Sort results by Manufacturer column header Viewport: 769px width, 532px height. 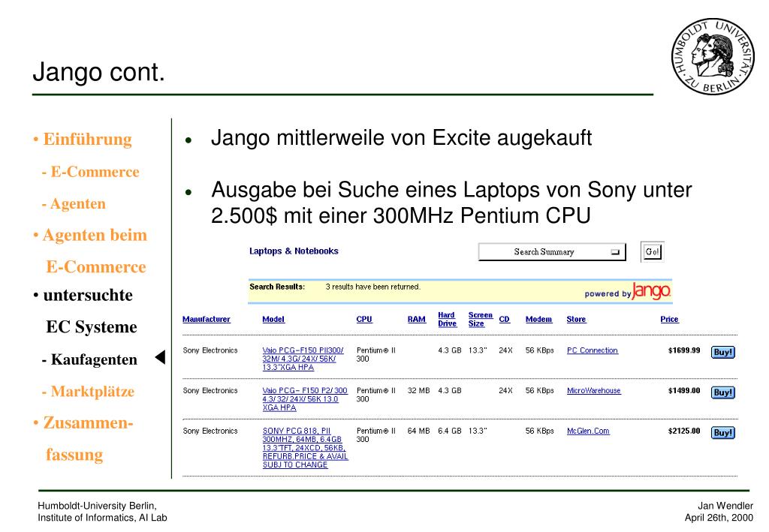206,320
